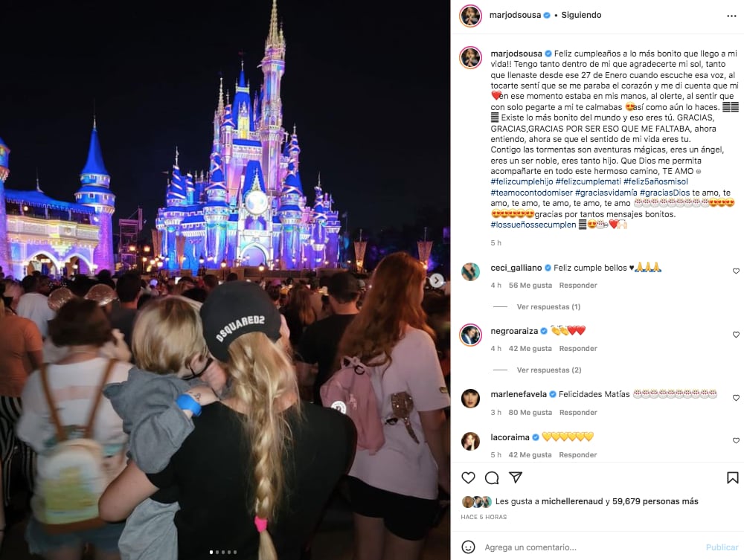Open the #felizcumplehijo hashtag
744x560 pixels.
click(x=522, y=181)
